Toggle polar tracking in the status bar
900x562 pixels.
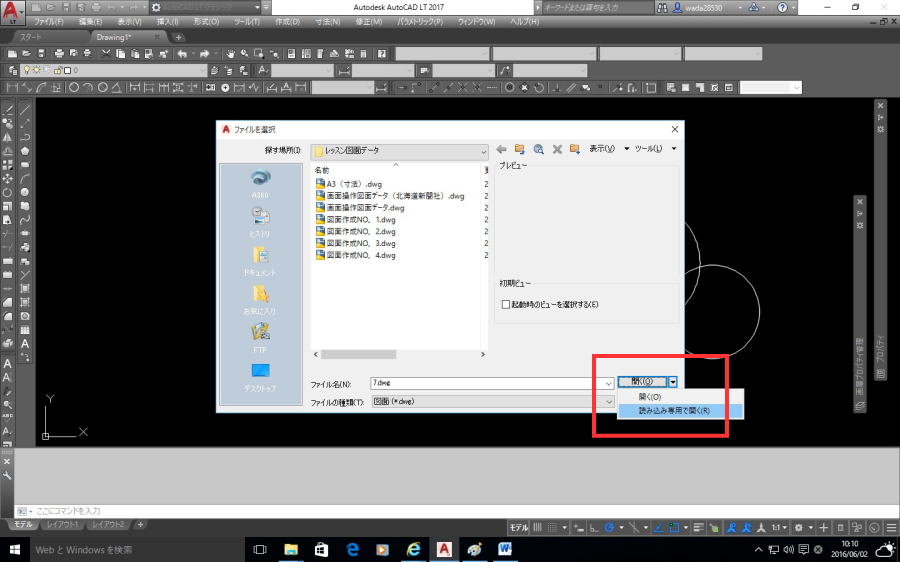coord(610,528)
